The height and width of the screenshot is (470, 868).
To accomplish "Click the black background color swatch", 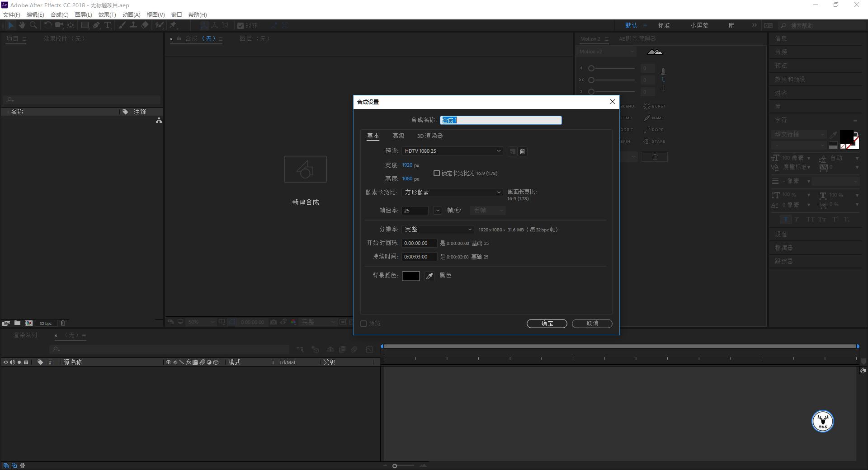I will click(x=410, y=276).
